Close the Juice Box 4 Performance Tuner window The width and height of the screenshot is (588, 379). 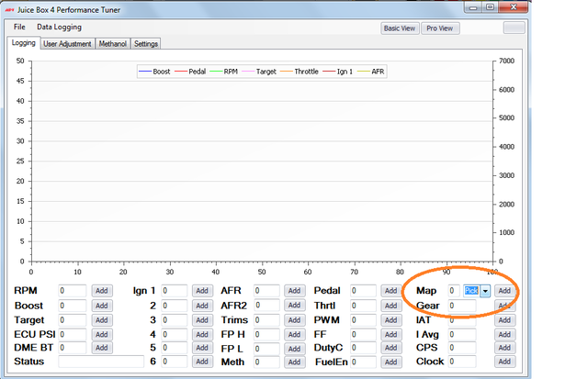point(513,7)
